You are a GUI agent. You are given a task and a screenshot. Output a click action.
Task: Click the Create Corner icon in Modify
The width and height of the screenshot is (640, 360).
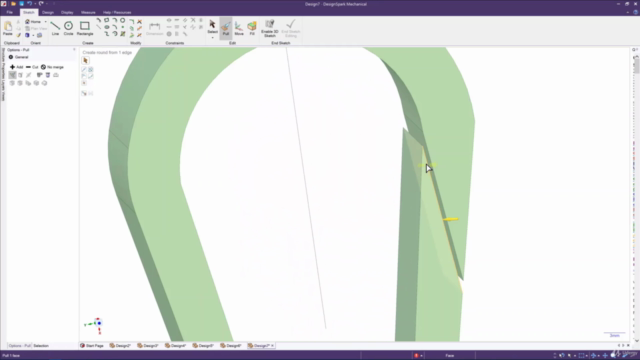[131, 21]
